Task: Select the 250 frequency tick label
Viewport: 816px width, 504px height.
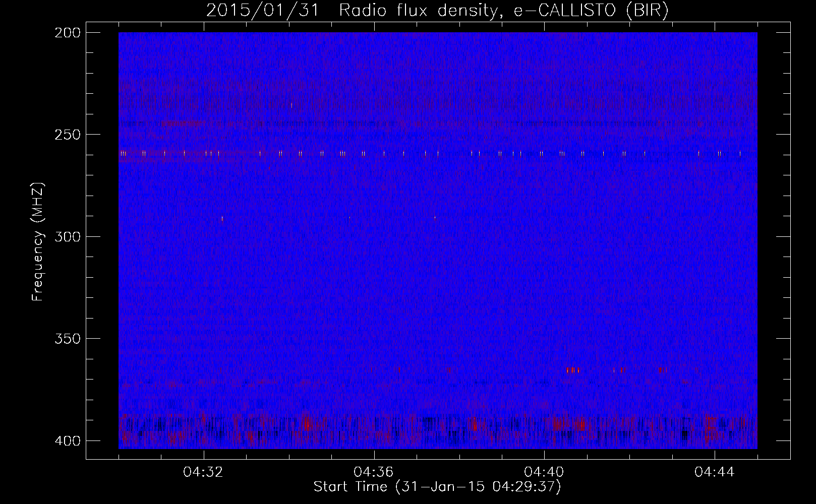Action: [67, 135]
